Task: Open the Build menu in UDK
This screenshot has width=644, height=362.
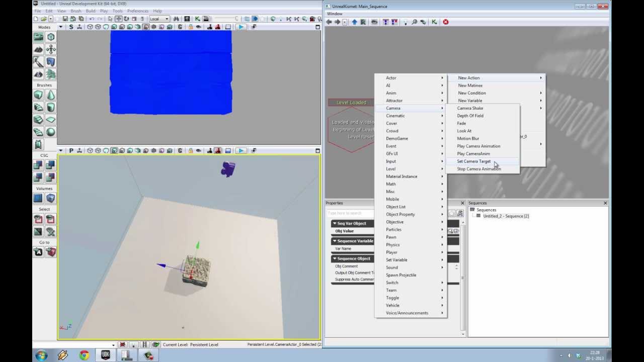Action: [x=91, y=11]
